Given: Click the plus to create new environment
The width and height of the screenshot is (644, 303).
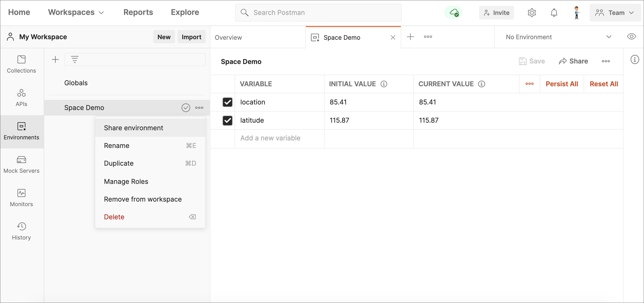Looking at the screenshot, I should tap(55, 59).
